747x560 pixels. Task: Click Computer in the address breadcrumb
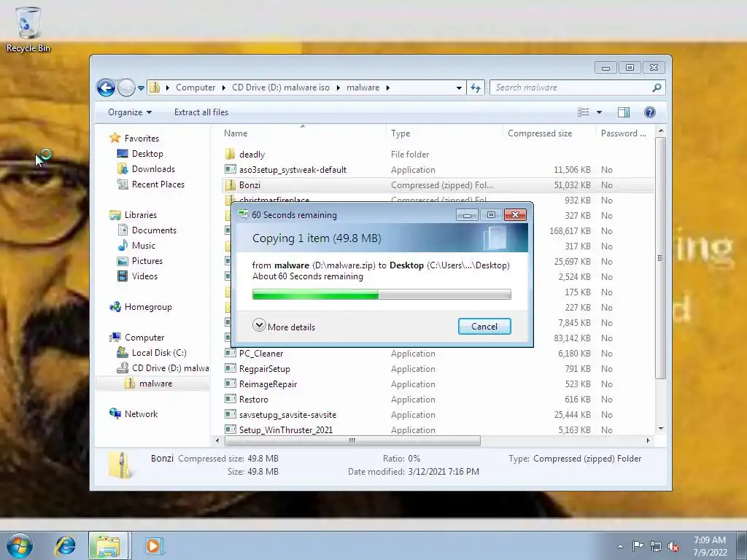tap(196, 87)
